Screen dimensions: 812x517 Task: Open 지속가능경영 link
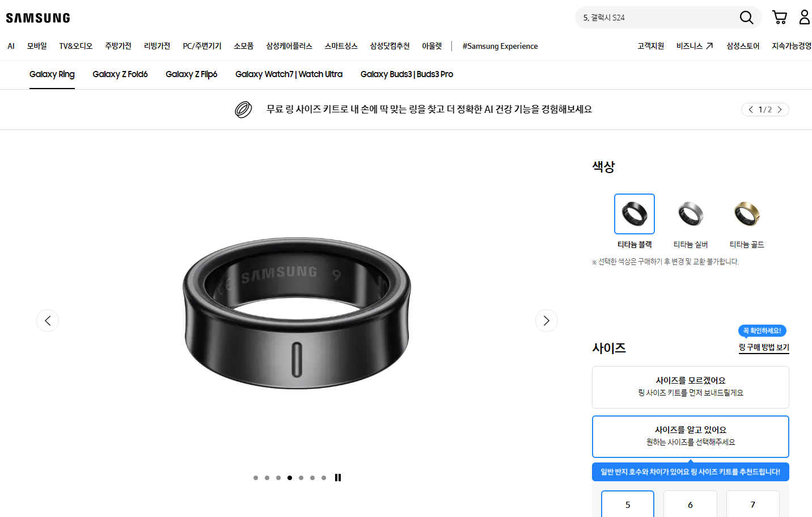pos(792,46)
